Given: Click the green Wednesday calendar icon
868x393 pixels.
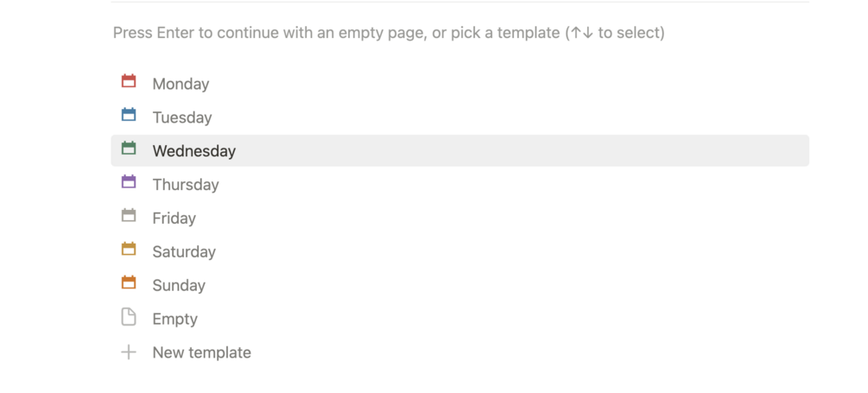Looking at the screenshot, I should pos(129,149).
